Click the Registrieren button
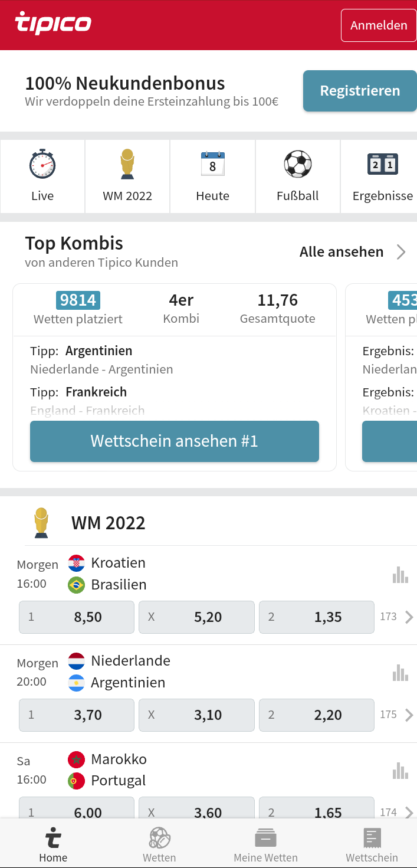The image size is (417, 868). 360,91
